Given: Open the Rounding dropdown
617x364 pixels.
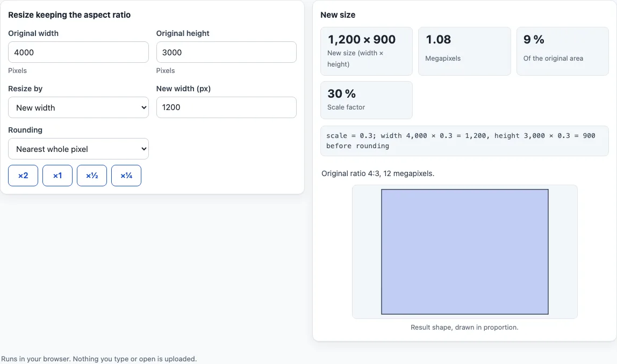Looking at the screenshot, I should point(78,149).
